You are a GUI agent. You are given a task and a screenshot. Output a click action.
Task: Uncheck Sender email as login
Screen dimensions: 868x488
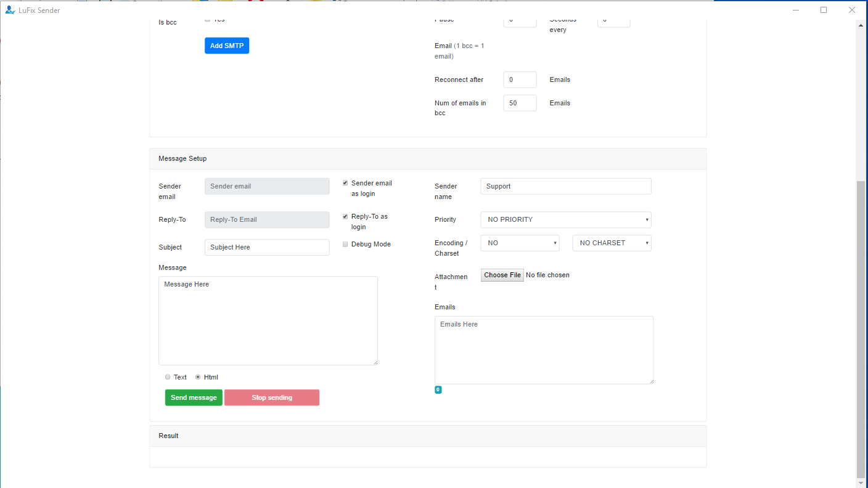click(345, 183)
